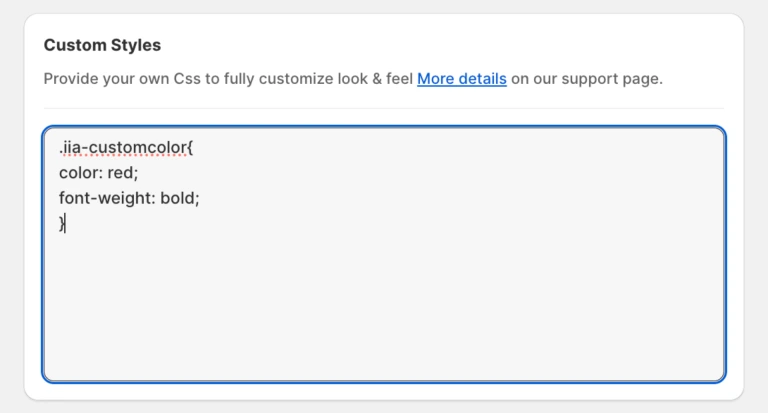
Task: Click the "on our support page" text
Action: 587,78
